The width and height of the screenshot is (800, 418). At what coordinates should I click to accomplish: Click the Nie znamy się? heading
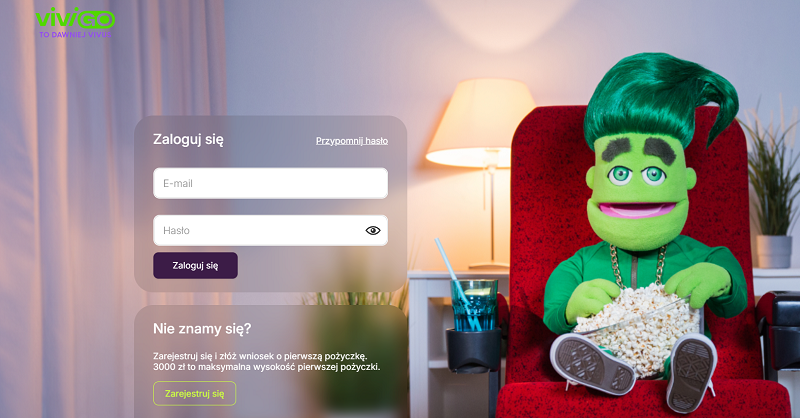click(202, 329)
